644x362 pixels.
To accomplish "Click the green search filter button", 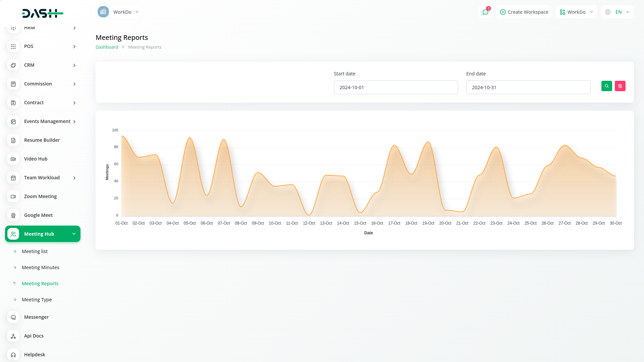I will 606,86.
